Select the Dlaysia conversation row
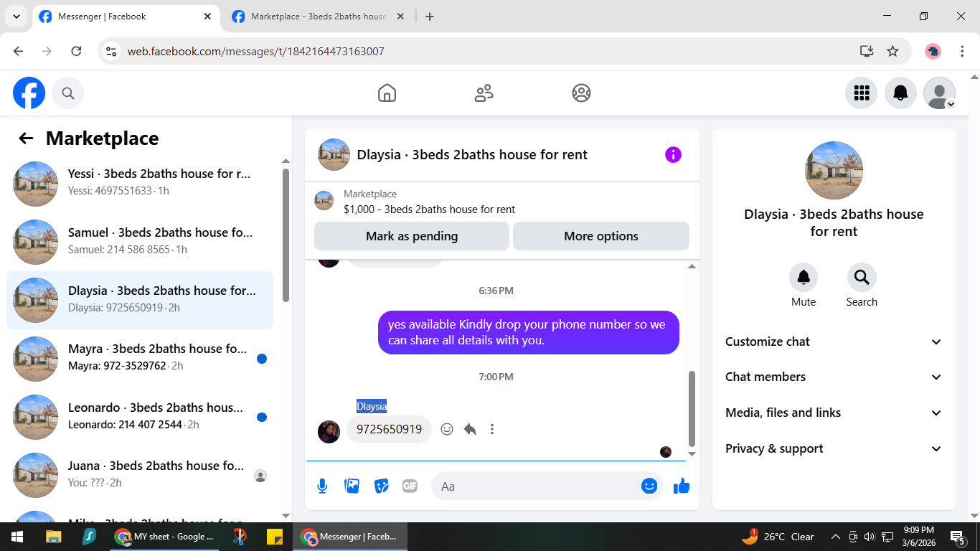The width and height of the screenshot is (980, 551). pos(140,300)
